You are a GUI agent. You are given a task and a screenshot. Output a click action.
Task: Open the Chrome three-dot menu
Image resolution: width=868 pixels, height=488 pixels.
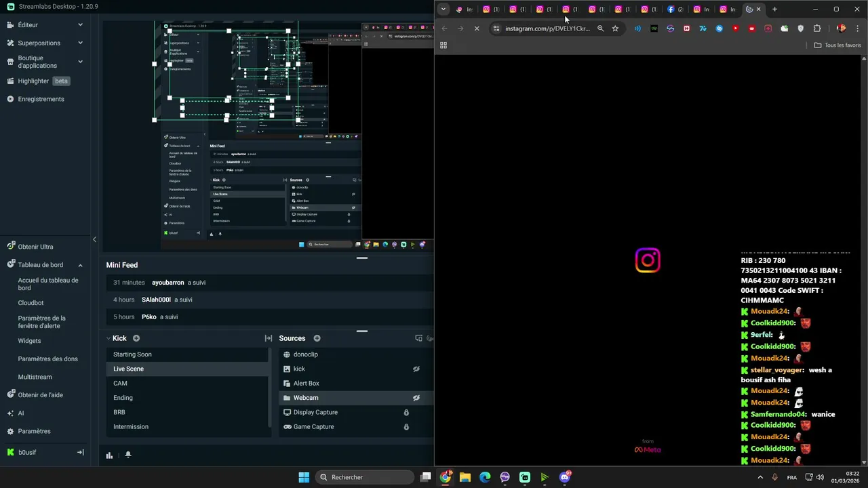[x=858, y=28]
